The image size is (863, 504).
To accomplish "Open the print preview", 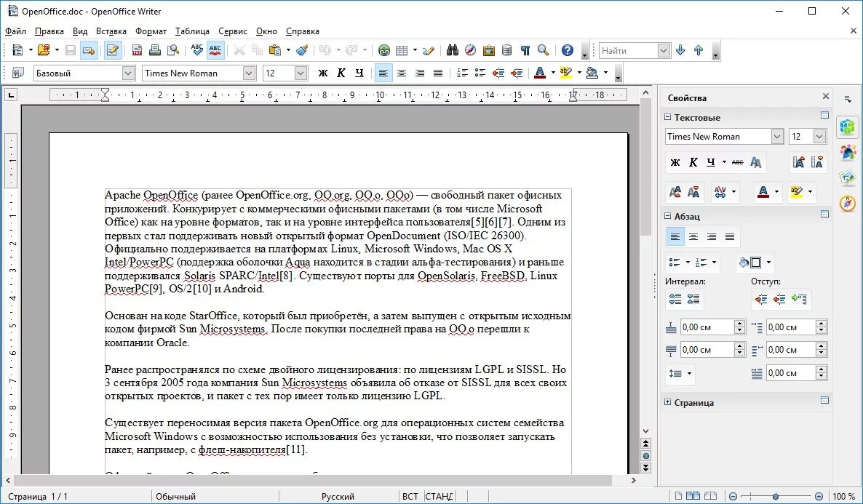I will click(173, 50).
